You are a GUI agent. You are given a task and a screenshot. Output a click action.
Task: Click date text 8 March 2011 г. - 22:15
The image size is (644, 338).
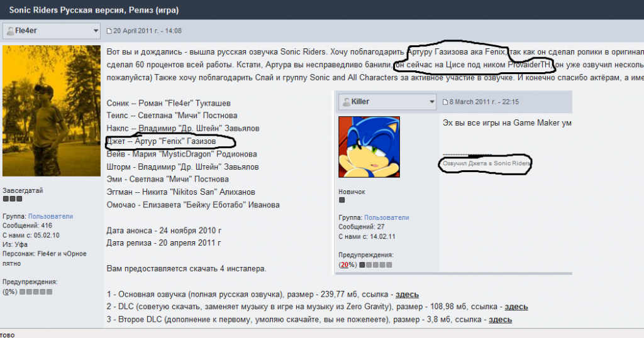pos(484,102)
